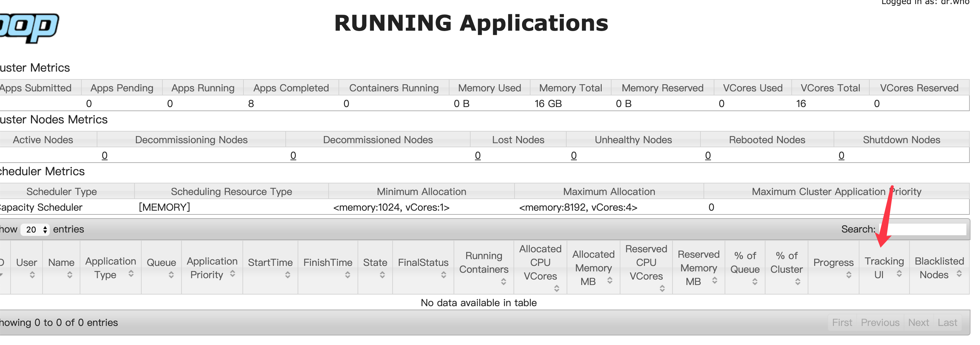Click the Previous page button
This screenshot has width=980, height=345.
point(880,322)
